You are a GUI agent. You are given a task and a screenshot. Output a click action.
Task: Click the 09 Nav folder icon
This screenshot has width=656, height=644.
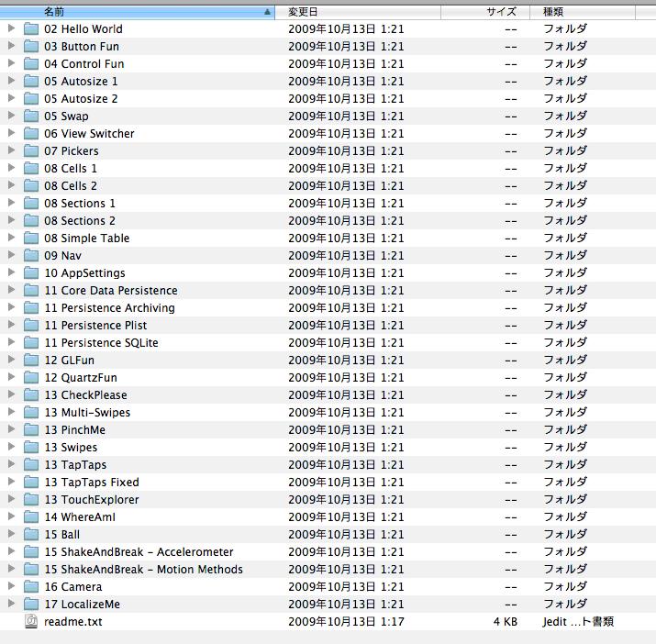pos(31,256)
